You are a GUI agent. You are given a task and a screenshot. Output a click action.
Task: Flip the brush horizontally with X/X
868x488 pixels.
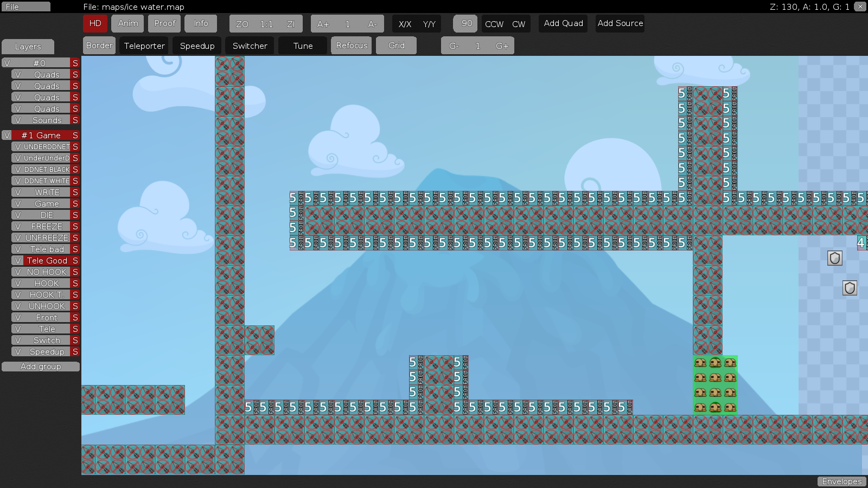click(404, 24)
